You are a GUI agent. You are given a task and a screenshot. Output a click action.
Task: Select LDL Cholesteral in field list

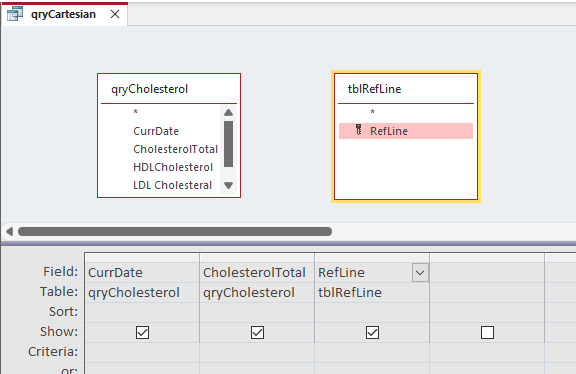[x=172, y=185]
